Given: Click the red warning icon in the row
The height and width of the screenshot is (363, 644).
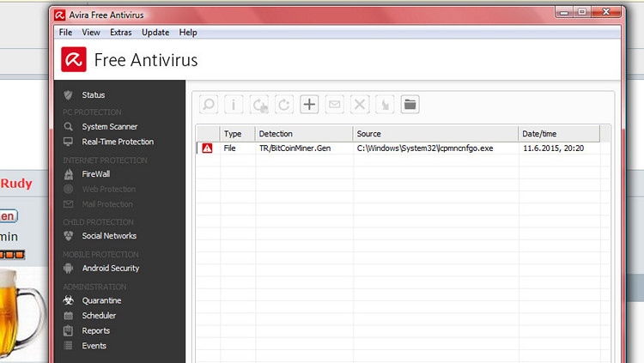Looking at the screenshot, I should [207, 148].
